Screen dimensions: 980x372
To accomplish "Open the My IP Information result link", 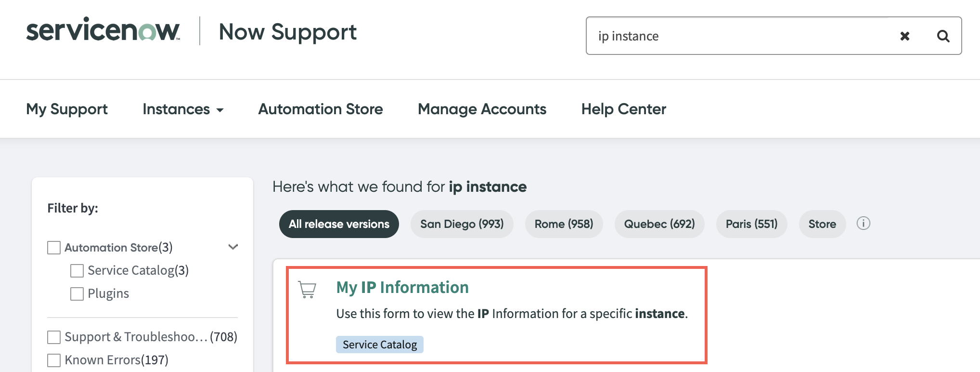I will pyautogui.click(x=402, y=288).
